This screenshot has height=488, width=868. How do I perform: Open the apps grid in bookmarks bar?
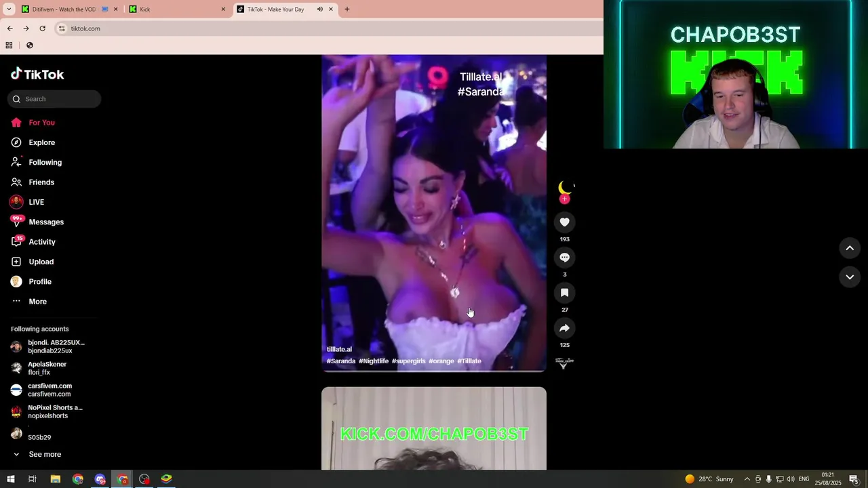point(9,45)
